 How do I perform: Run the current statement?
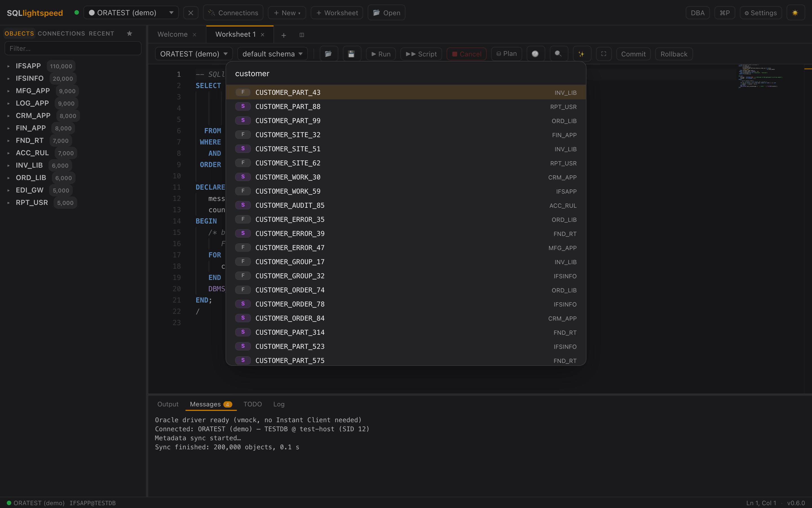click(x=381, y=54)
